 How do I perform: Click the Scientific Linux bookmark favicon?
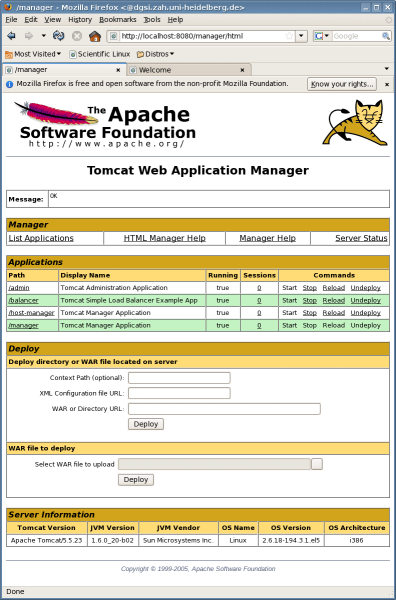pyautogui.click(x=73, y=54)
